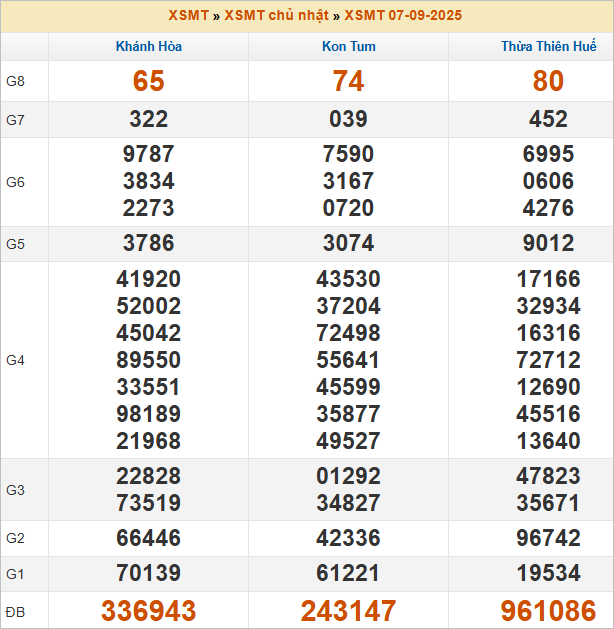Viewport: 614px width, 629px height.
Task: Select Thừa Thiên Huế special prize 961086
Action: (x=548, y=611)
